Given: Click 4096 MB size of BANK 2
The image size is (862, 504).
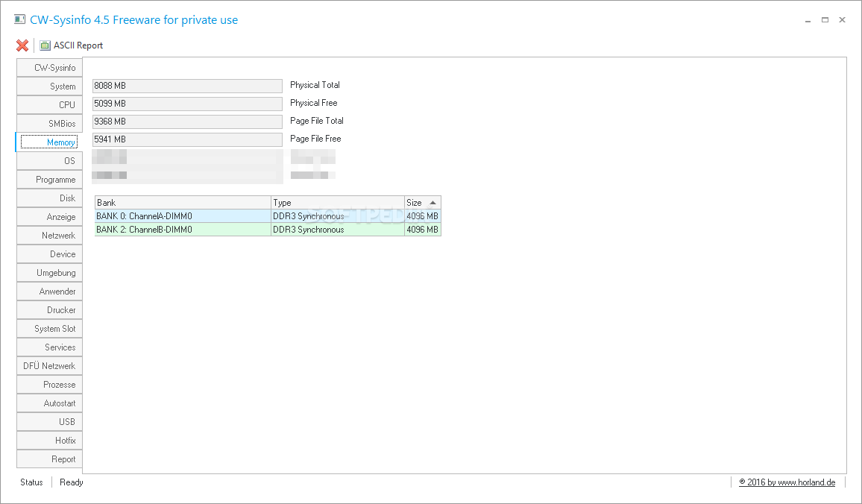Looking at the screenshot, I should 422,230.
